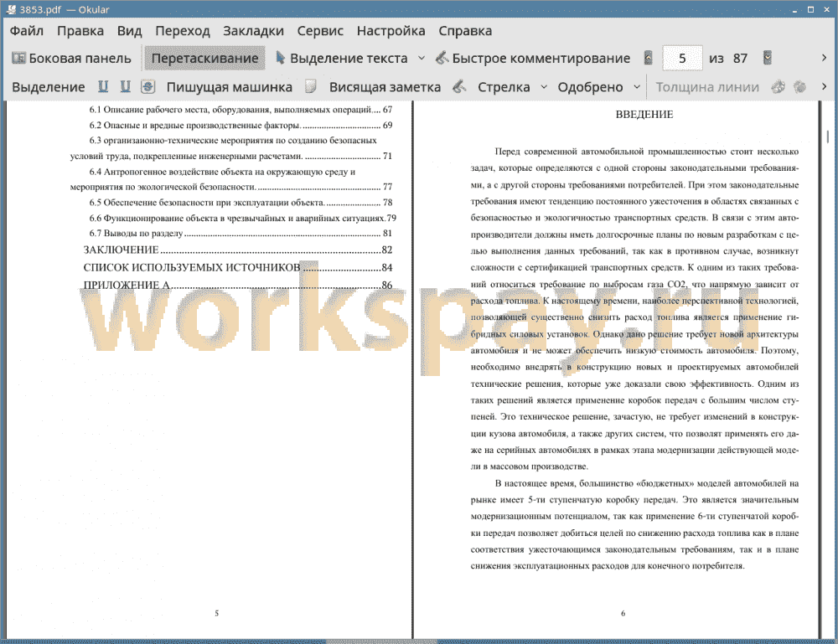The image size is (838, 644).
Task: Minimize the Okular window
Action: click(794, 9)
